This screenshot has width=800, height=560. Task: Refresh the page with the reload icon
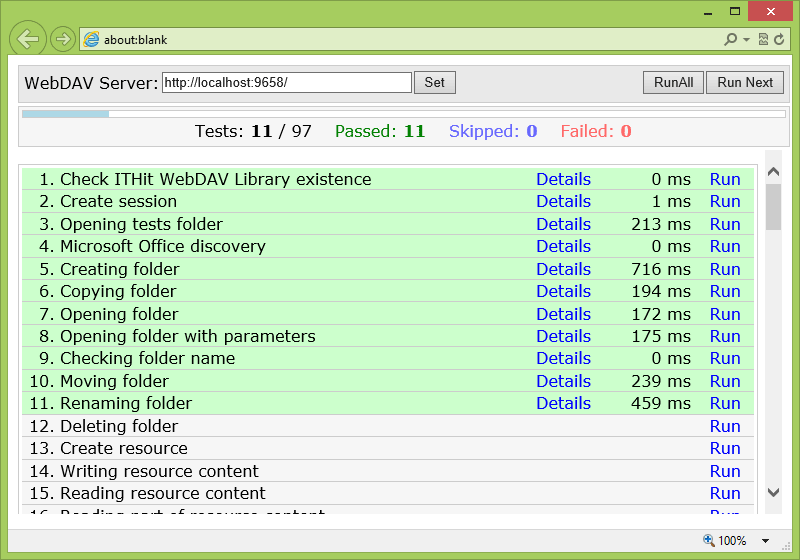[x=779, y=39]
